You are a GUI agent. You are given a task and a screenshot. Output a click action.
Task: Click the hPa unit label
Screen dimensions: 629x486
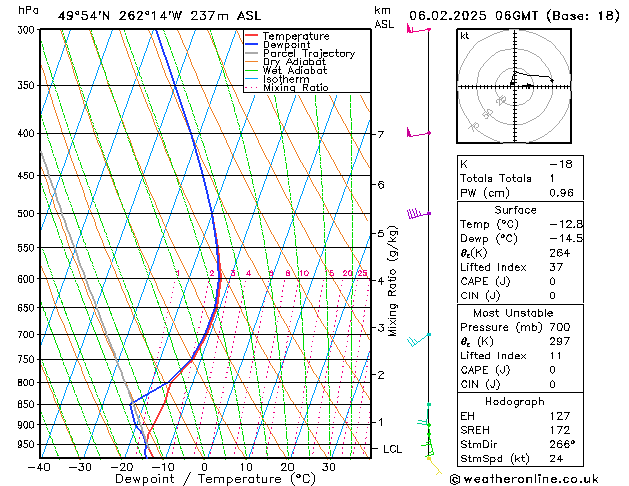coord(28,10)
